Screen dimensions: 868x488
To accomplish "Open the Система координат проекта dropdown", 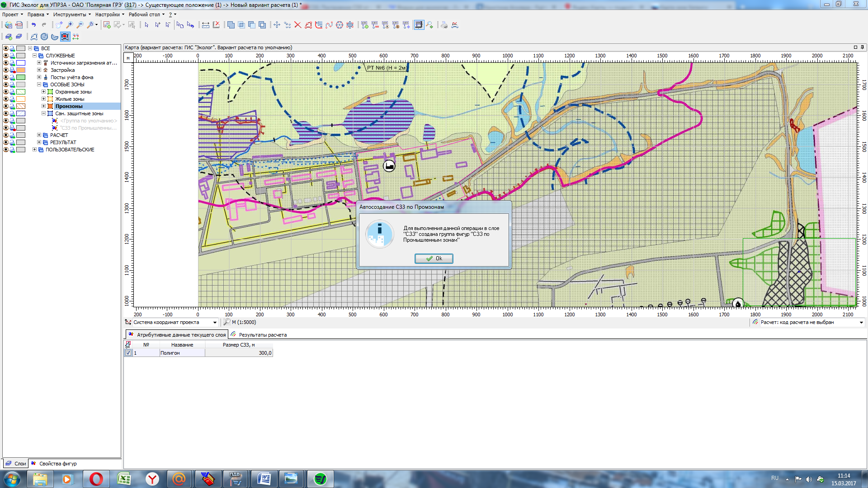I will [215, 323].
